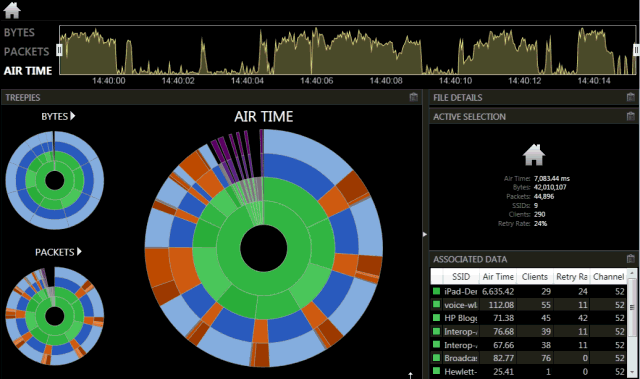
Task: Click the green swatch on the Hewlett- row
Action: coord(436,371)
